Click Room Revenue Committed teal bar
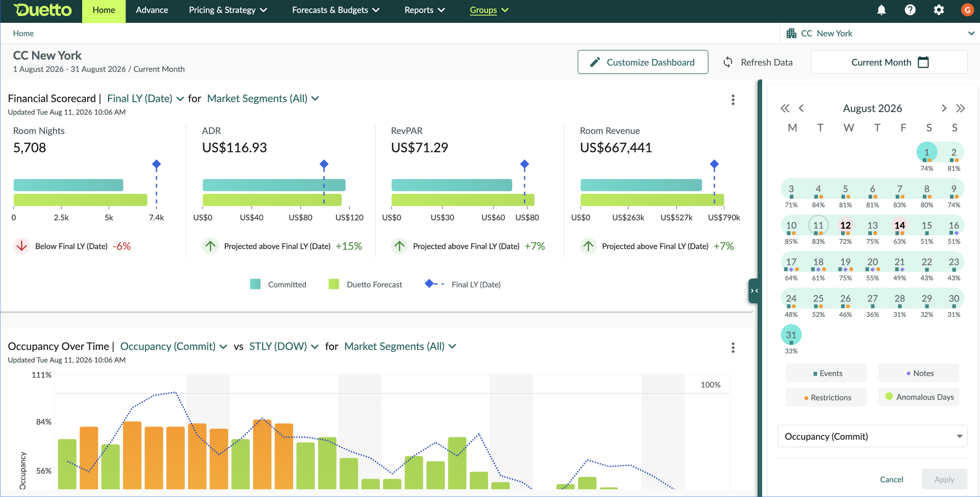Screen dimensions: 980x497 [641, 185]
